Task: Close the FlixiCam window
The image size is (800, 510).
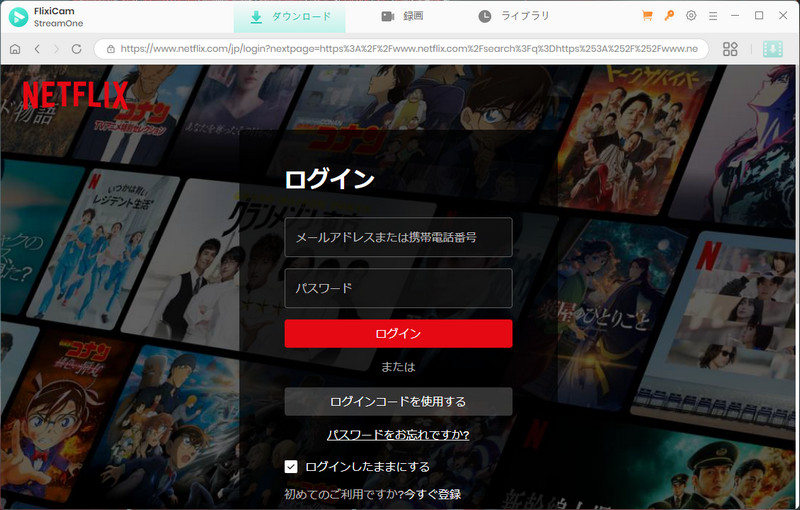Action: [x=783, y=16]
